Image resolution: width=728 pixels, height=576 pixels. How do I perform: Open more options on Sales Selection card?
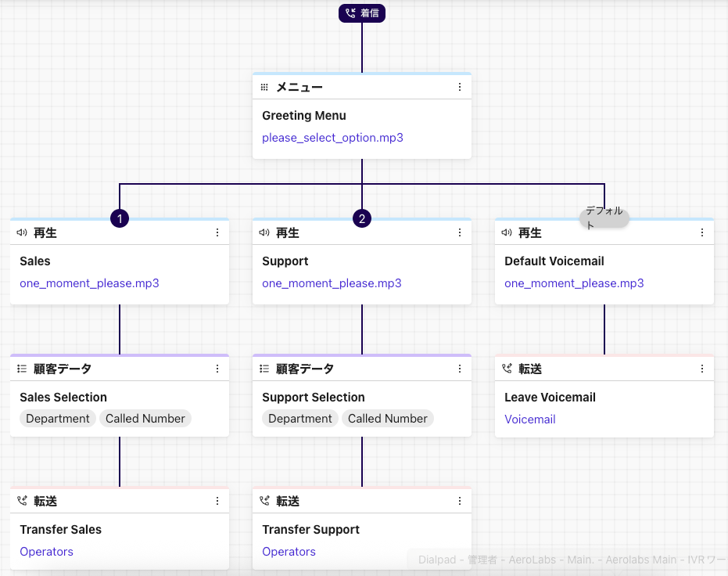(217, 369)
